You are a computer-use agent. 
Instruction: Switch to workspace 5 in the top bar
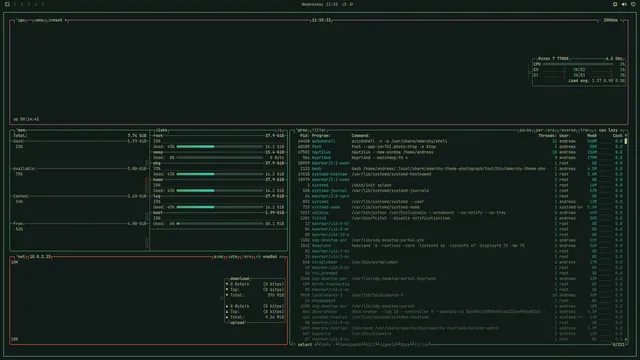tap(42, 4)
